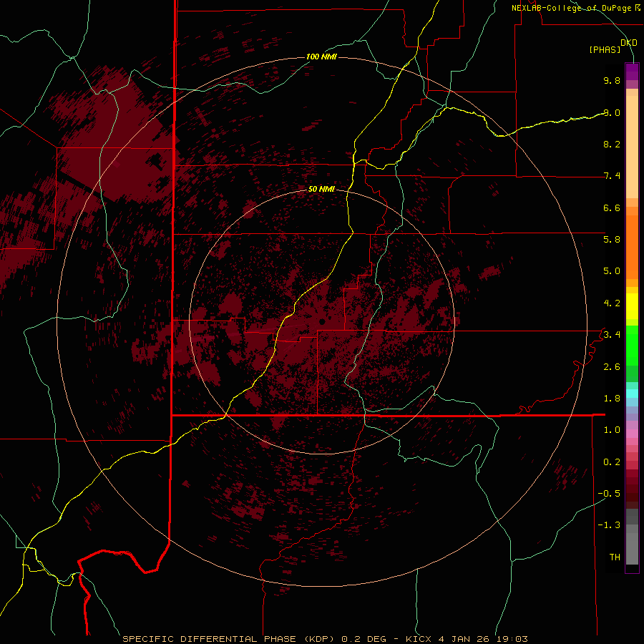Pick the bright green band of color bar
644x644 pixels.
click(x=632, y=345)
